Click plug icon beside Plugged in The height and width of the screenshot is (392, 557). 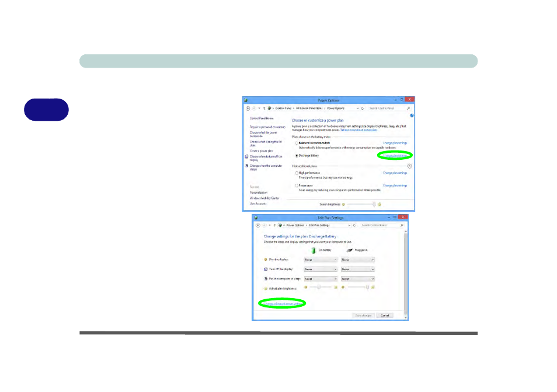[x=350, y=250]
